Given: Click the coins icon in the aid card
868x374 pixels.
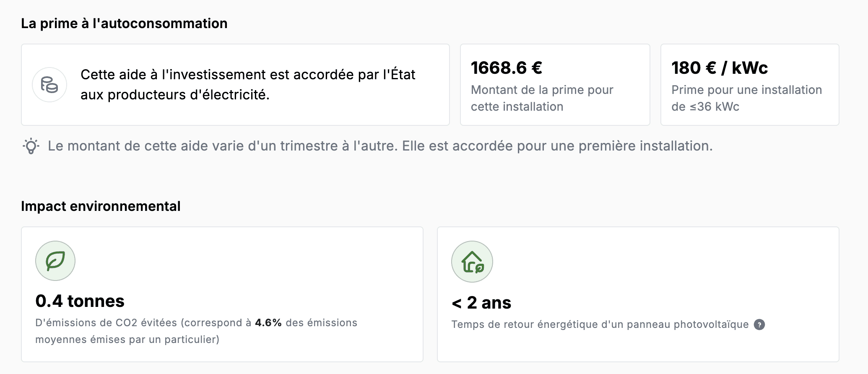Looking at the screenshot, I should (x=49, y=85).
